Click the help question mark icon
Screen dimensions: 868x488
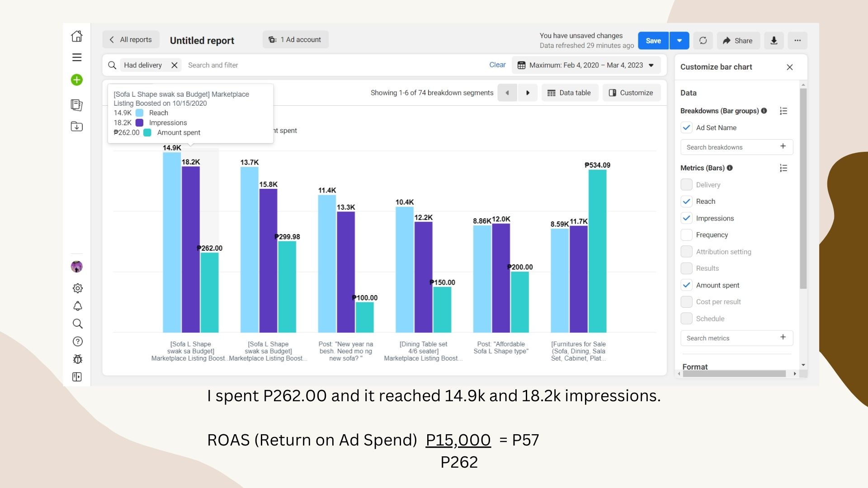pos(77,342)
